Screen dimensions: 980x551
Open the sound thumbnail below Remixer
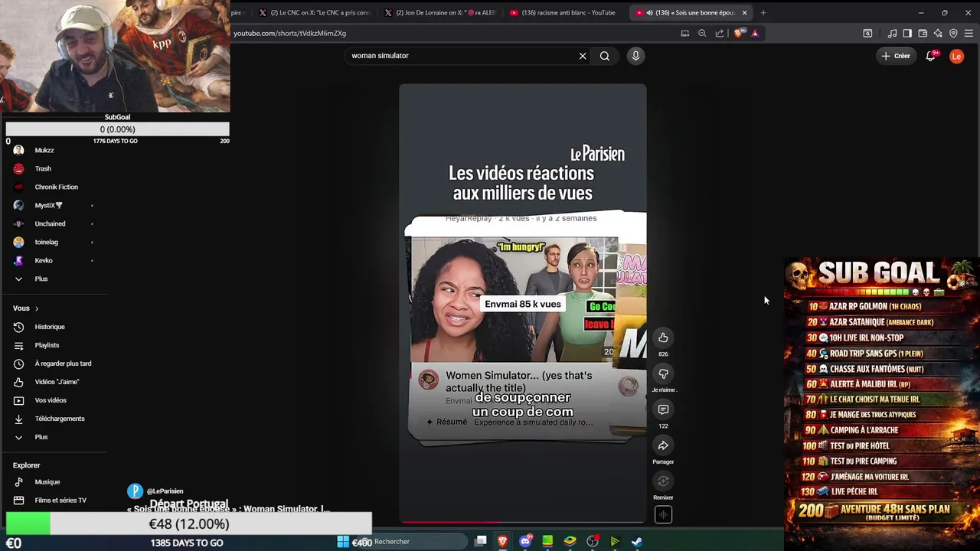(x=663, y=515)
